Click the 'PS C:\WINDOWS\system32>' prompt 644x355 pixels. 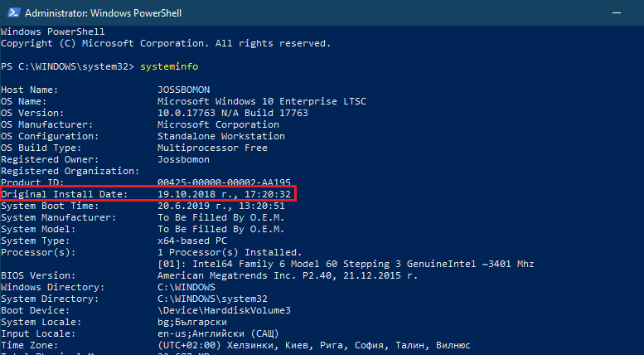coord(67,66)
